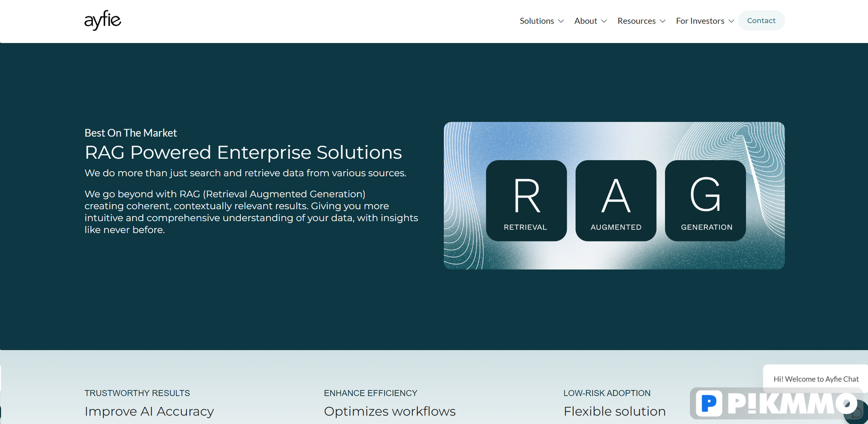Click 'ENHANCE EFFICIENCY' label
This screenshot has width=868, height=424.
(x=371, y=393)
